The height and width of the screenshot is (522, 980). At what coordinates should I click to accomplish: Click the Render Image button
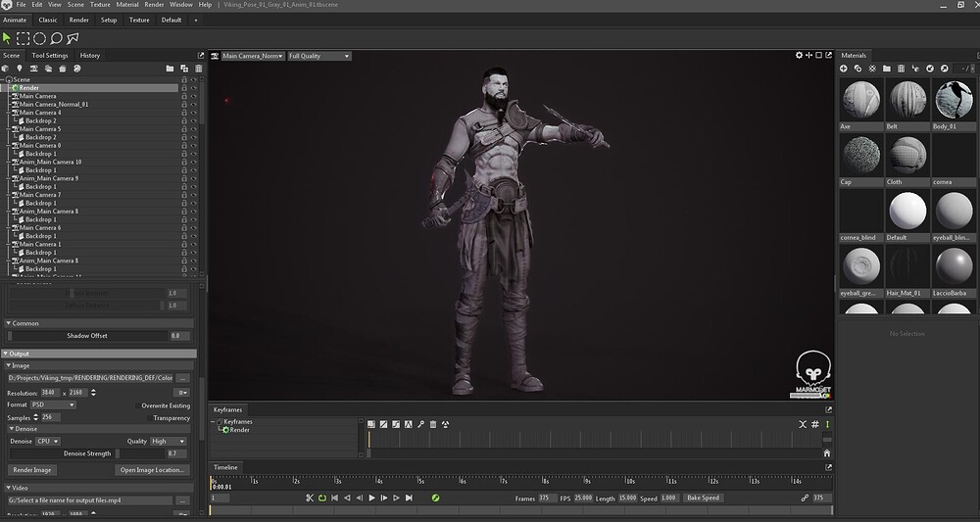(x=32, y=470)
